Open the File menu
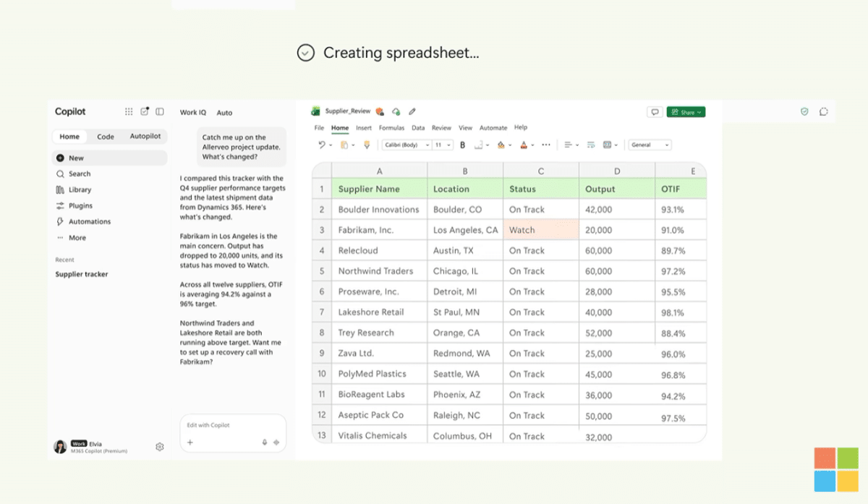Screen dimensions: 868x504 (319, 128)
